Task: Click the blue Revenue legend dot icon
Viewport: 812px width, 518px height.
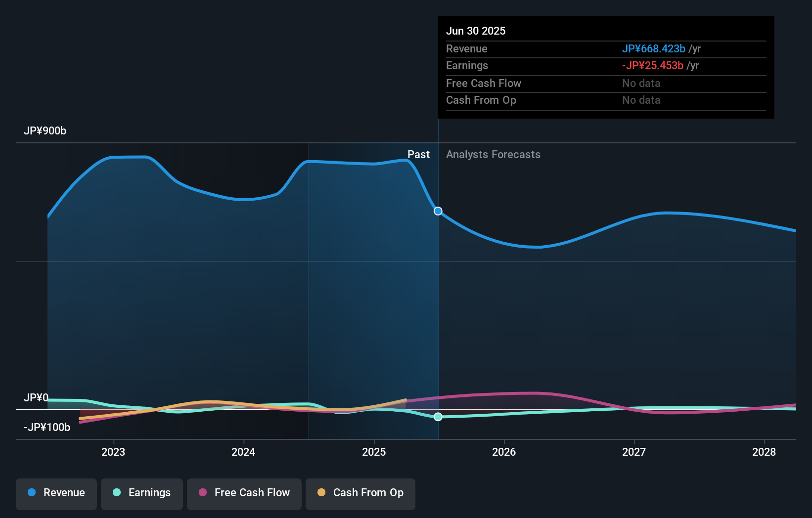Action: tap(31, 493)
